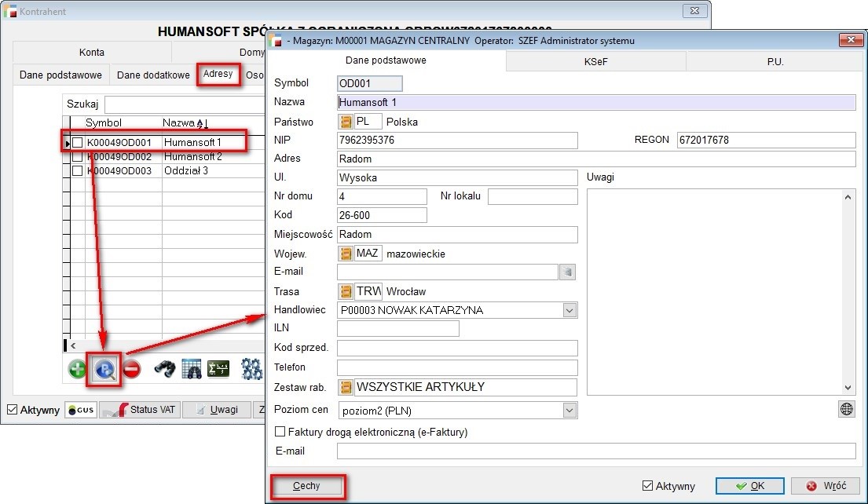Open the Państwo lookup list icon

pos(346,122)
